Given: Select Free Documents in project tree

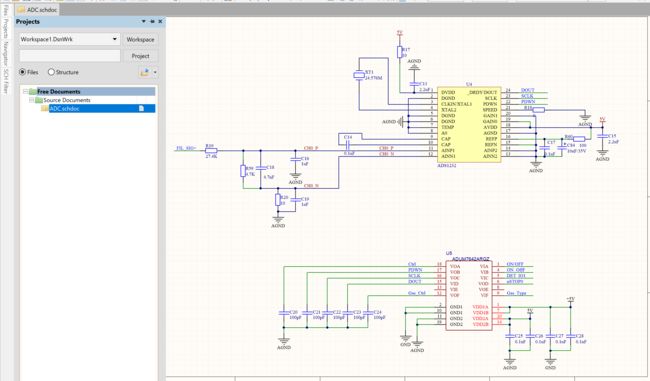Looking at the screenshot, I should pyautogui.click(x=58, y=92).
